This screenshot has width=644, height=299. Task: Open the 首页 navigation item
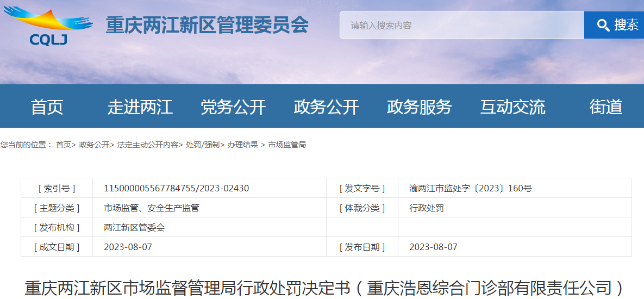(x=47, y=107)
